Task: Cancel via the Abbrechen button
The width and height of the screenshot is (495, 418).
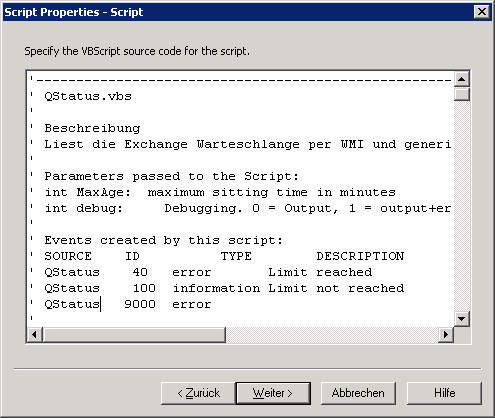Action: pyautogui.click(x=358, y=393)
